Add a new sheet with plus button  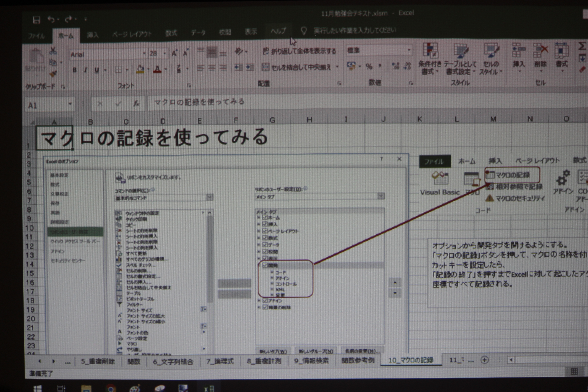point(485,360)
